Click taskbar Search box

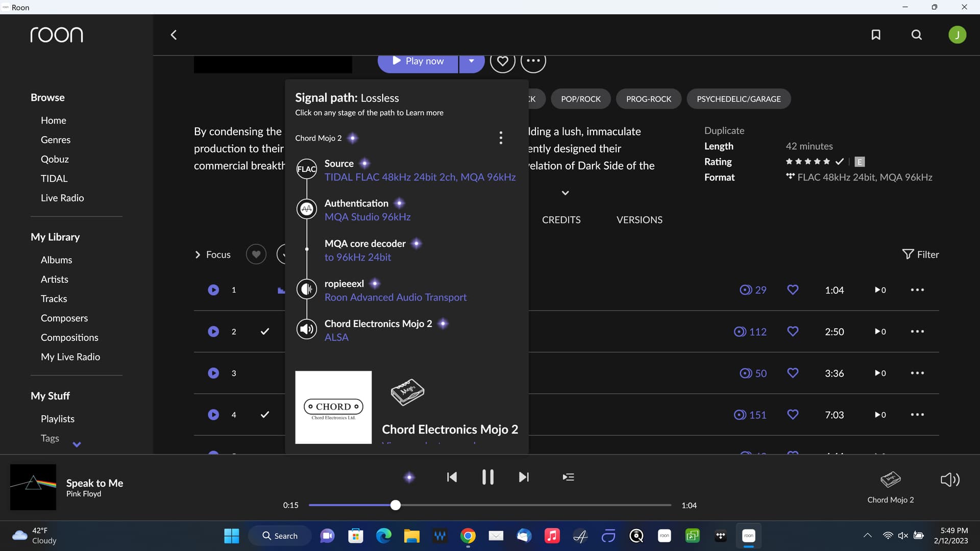[x=280, y=536]
